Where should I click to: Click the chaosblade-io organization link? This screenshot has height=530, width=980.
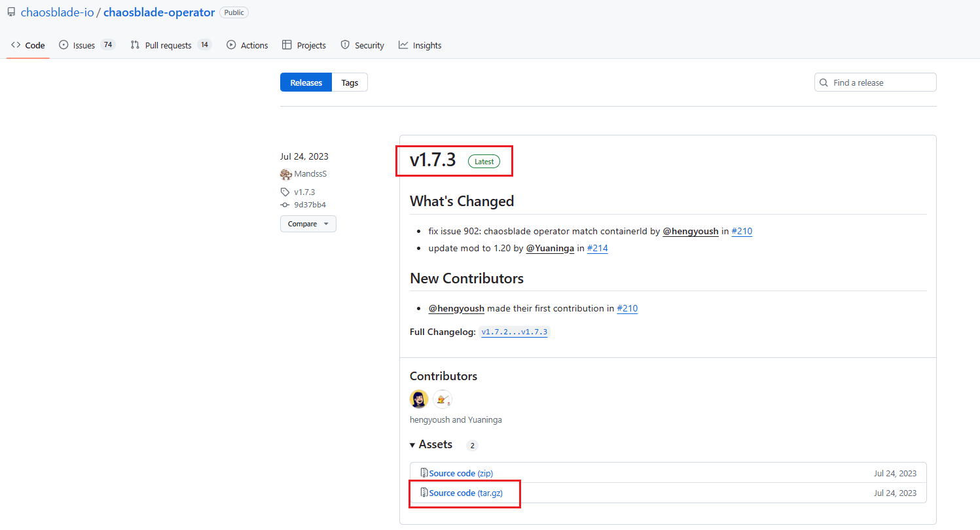58,12
